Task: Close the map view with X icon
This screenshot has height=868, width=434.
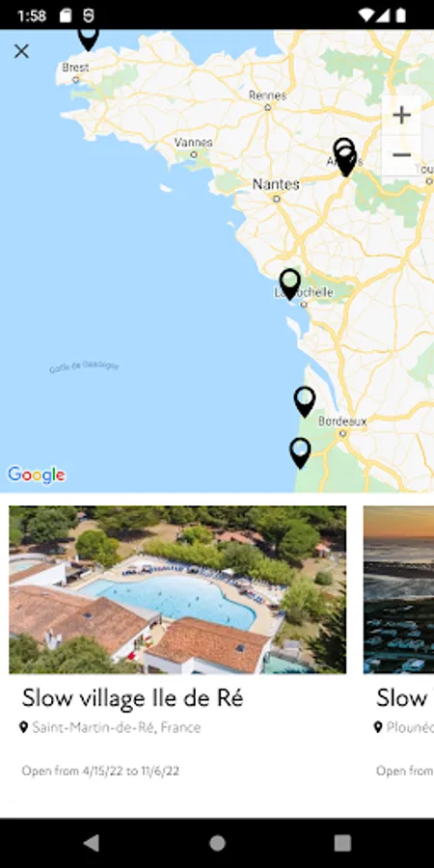Action: pos(21,51)
